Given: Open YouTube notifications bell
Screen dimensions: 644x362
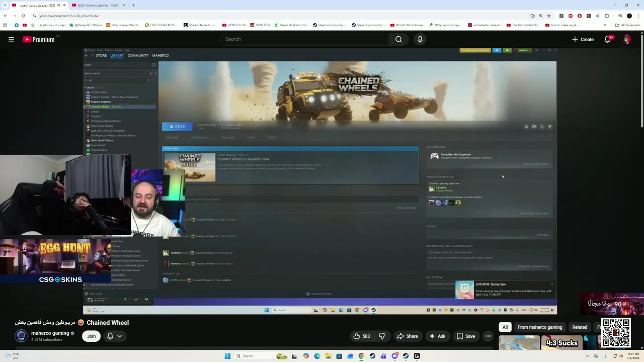Looking at the screenshot, I should tap(608, 39).
